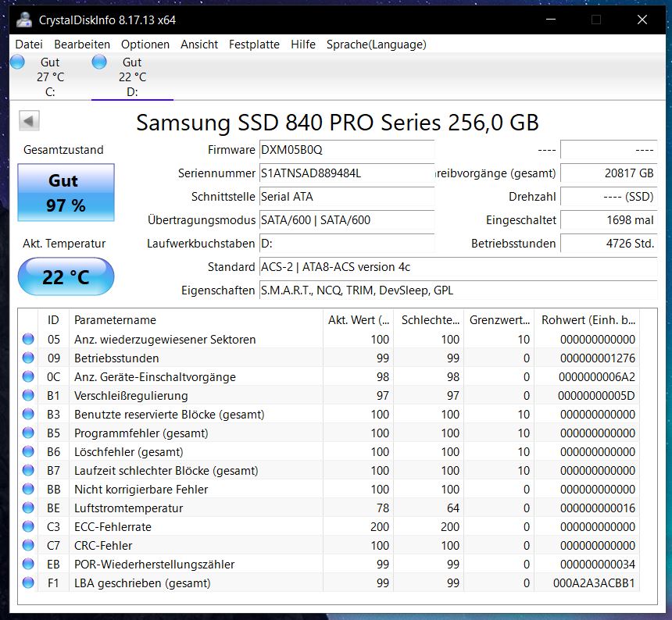Click the Seriennummer field
Screen dimensions: 672x620
point(347,173)
